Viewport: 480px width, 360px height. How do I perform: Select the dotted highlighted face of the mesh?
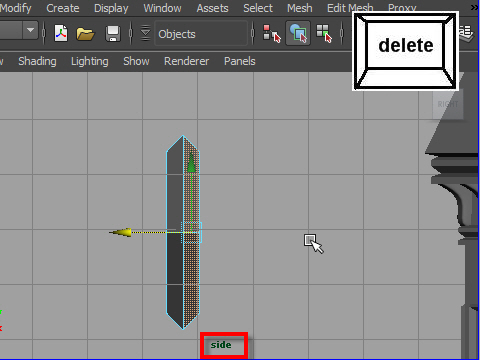(191, 233)
